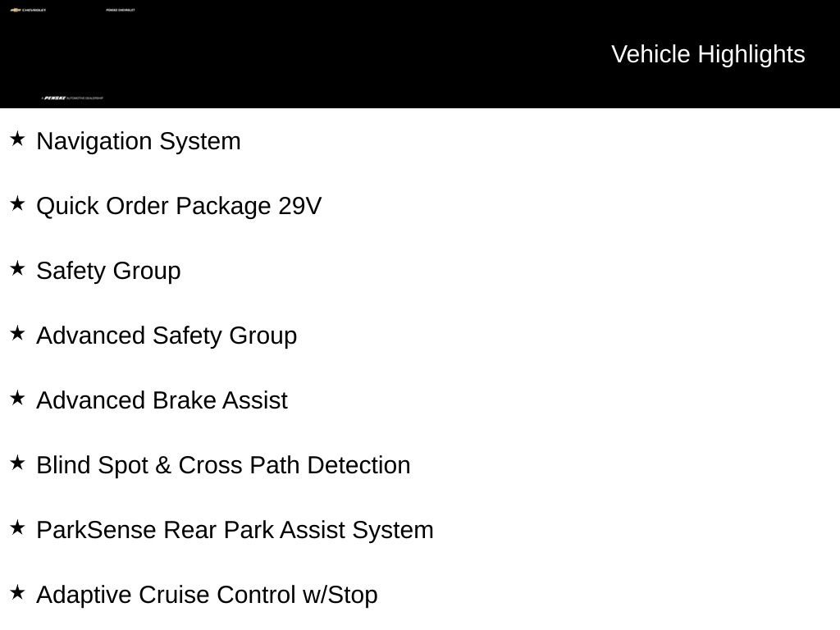Viewport: 840px width, 630px height.
Task: Click the star beside Advanced Brake Assist
Action: coord(17,398)
